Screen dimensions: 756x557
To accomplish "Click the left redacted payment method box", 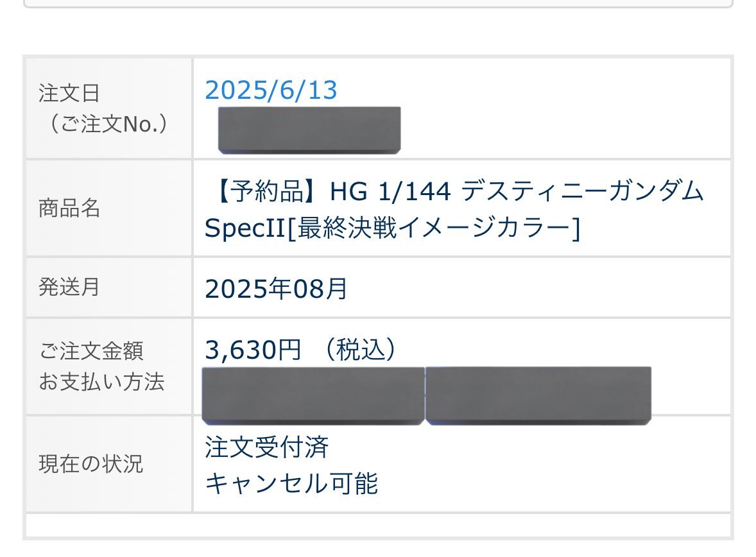I will pos(313,396).
